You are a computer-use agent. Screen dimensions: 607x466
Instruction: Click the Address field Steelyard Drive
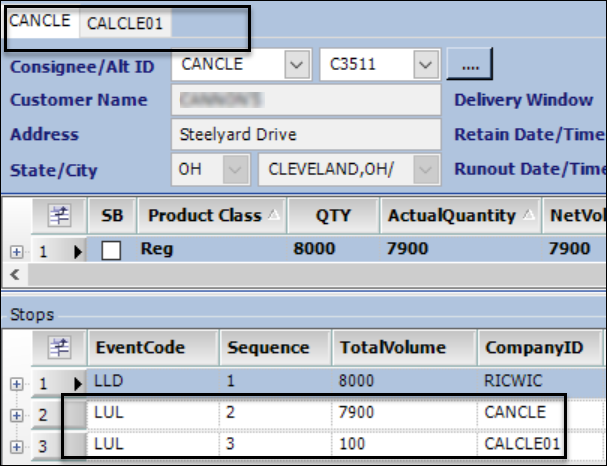(305, 135)
